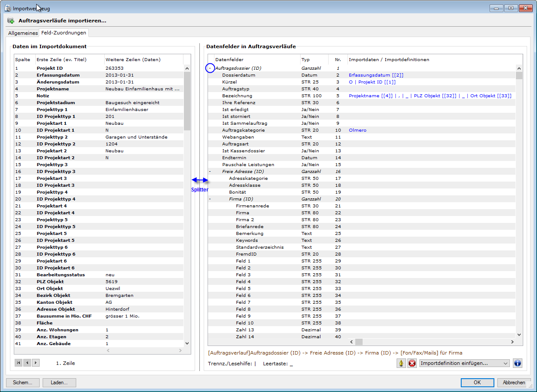Screen dimensions: 537x392
Task: Click the Importwerkzeug title bar icon
Action: 8,8
